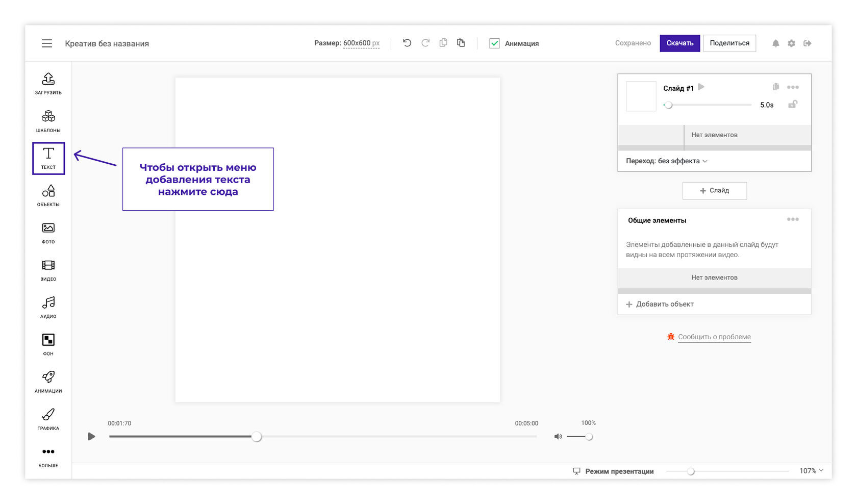The width and height of the screenshot is (857, 504).
Task: Click the zoom slider handle
Action: point(691,471)
